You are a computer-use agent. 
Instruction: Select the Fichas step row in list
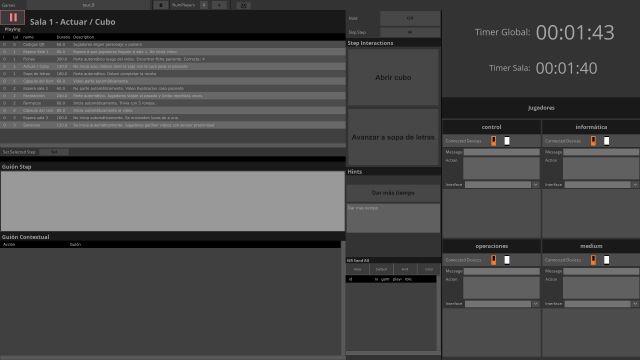point(173,59)
